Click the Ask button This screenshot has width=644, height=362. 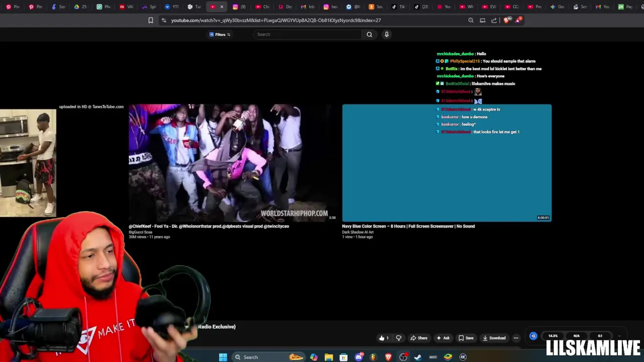pos(443,338)
